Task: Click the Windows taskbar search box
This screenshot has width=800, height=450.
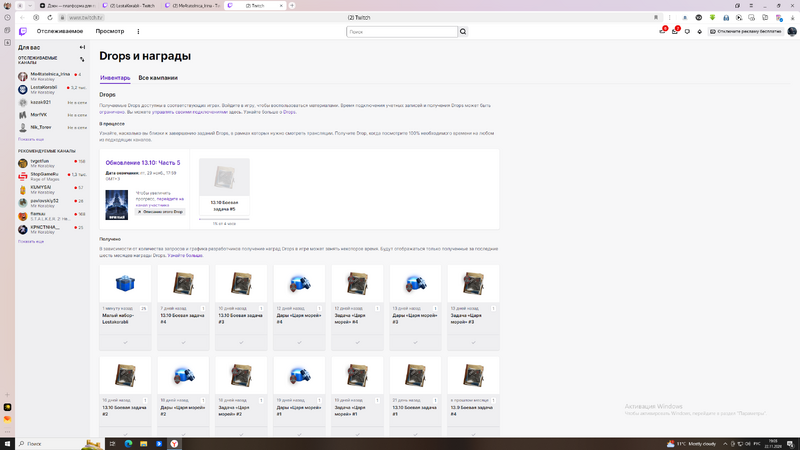Action: click(x=59, y=443)
